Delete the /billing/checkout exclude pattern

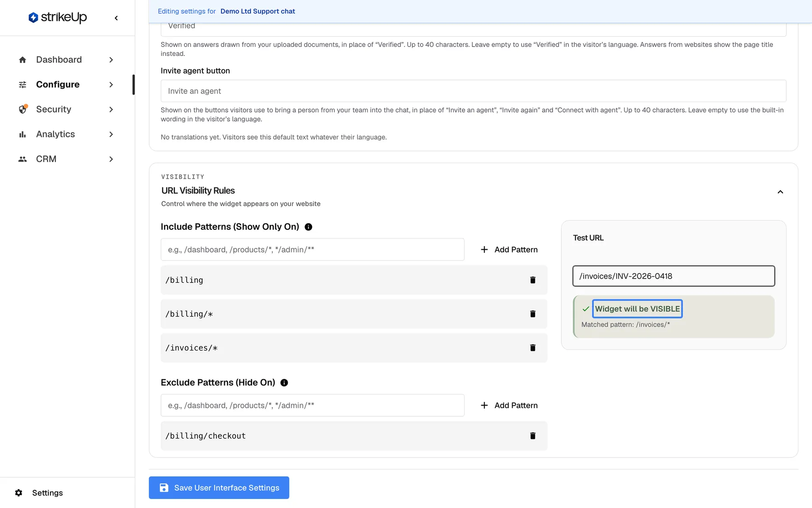[x=533, y=436]
